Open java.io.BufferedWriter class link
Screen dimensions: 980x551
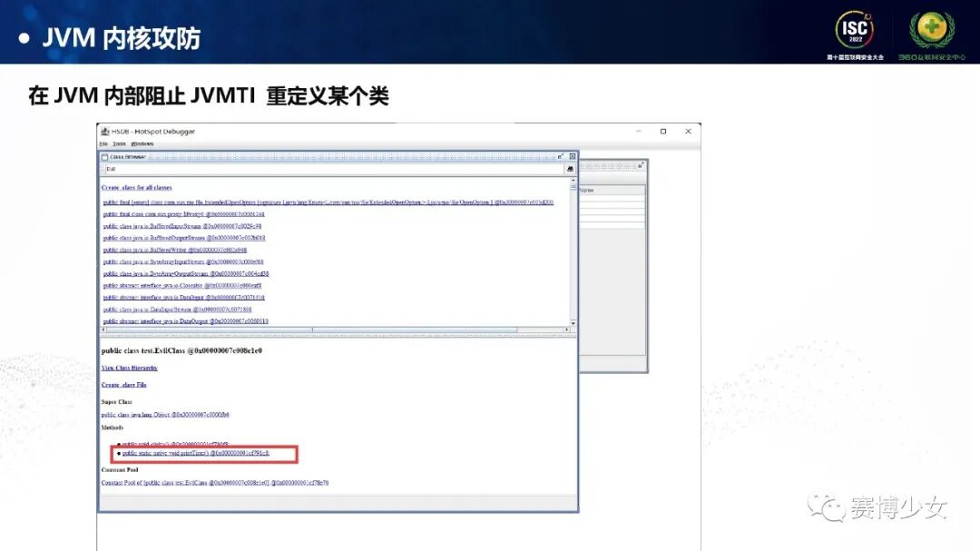(175, 250)
